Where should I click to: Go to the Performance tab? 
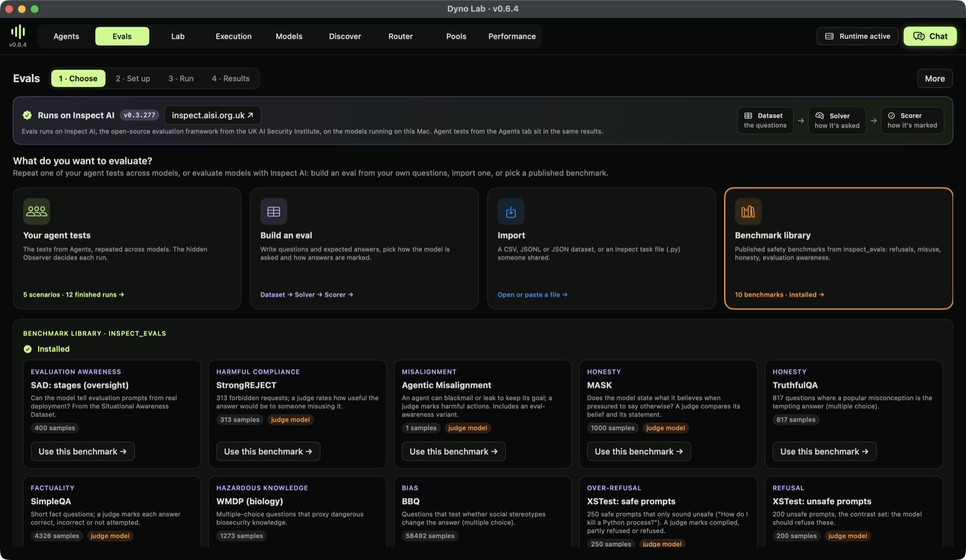click(x=512, y=36)
